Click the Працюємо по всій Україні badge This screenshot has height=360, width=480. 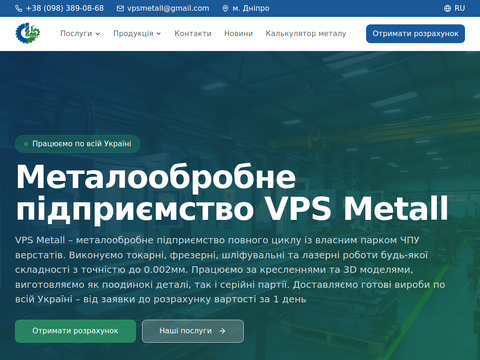pos(77,144)
